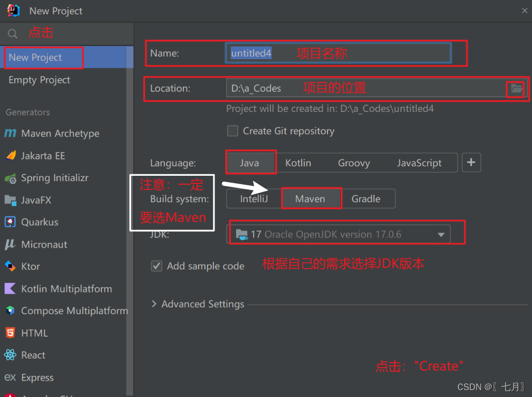Close the New Project dialog
Image resolution: width=532 pixels, height=397 pixels.
(x=525, y=11)
